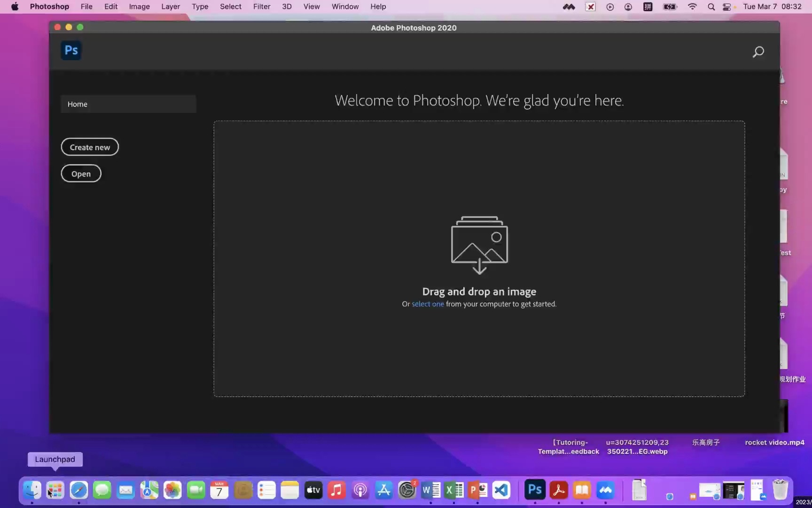Select the Home tab in sidebar
The width and height of the screenshot is (812, 508).
click(128, 104)
